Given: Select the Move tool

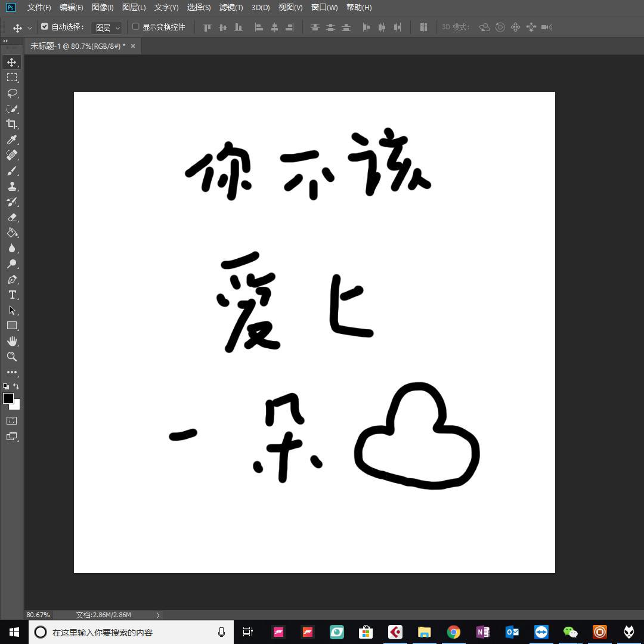Looking at the screenshot, I should pyautogui.click(x=12, y=61).
